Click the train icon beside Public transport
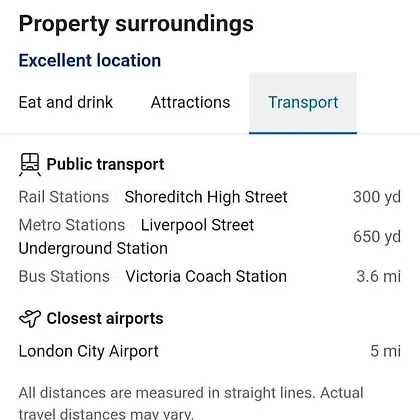Viewport: 420px width, 420px height. 30,164
